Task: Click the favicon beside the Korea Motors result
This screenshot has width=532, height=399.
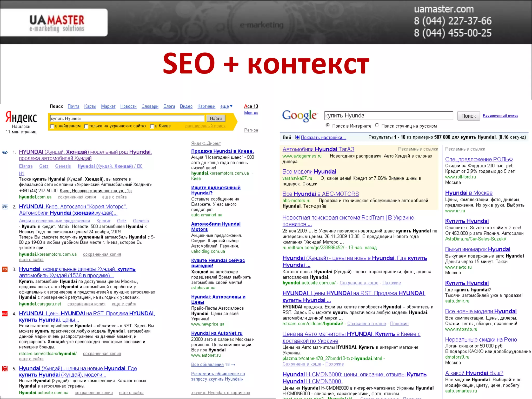Action: click(x=5, y=207)
